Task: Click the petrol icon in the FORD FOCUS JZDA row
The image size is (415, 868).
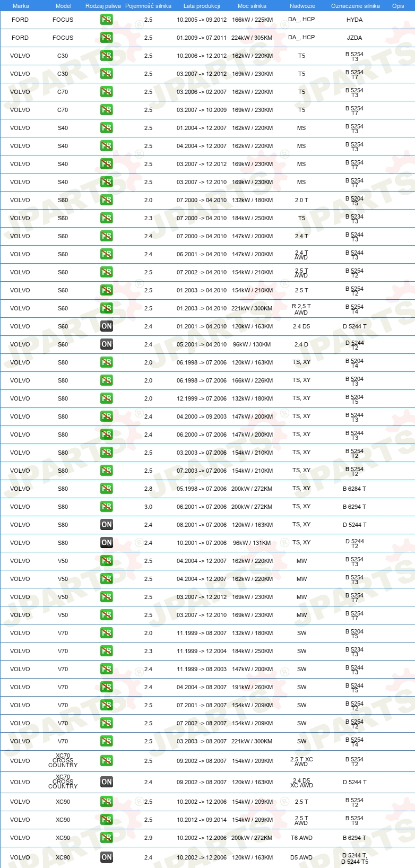Action: pos(107,38)
